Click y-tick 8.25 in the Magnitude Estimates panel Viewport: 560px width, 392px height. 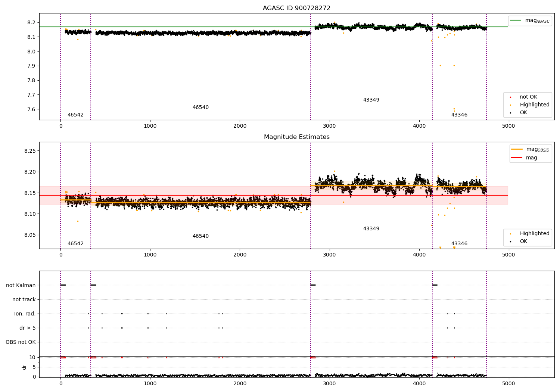point(29,151)
